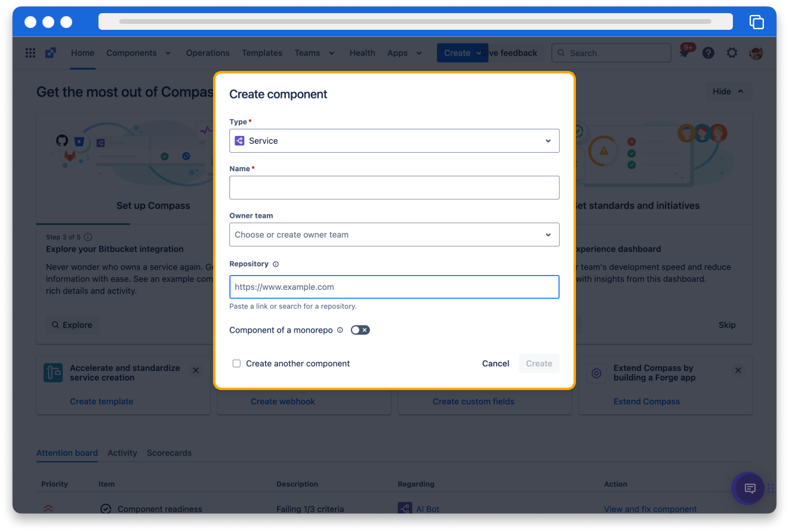The width and height of the screenshot is (789, 532).
Task: Open the Create button dropdown arrow
Action: (479, 53)
